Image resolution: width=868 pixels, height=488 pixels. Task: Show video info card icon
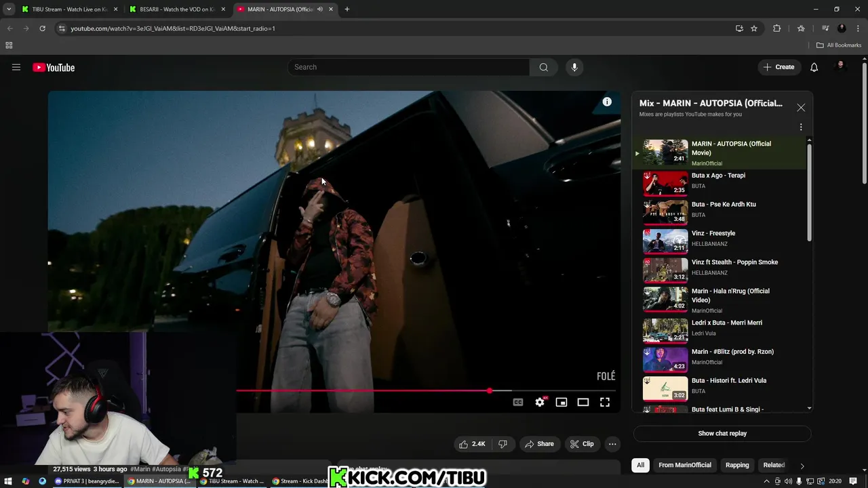(x=607, y=102)
